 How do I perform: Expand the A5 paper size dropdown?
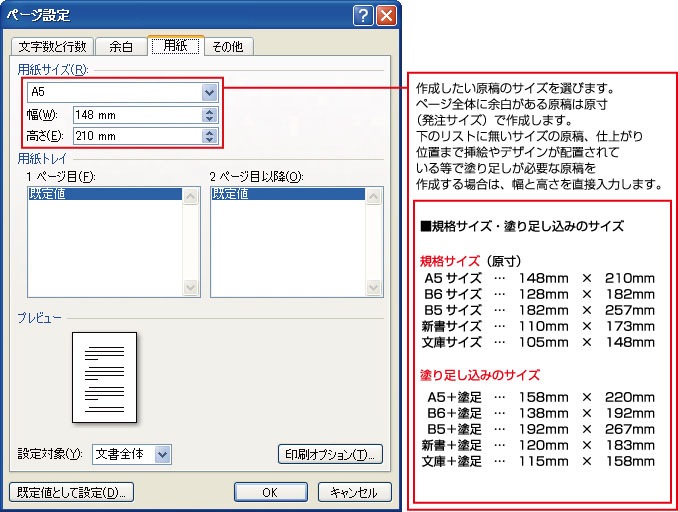point(209,92)
